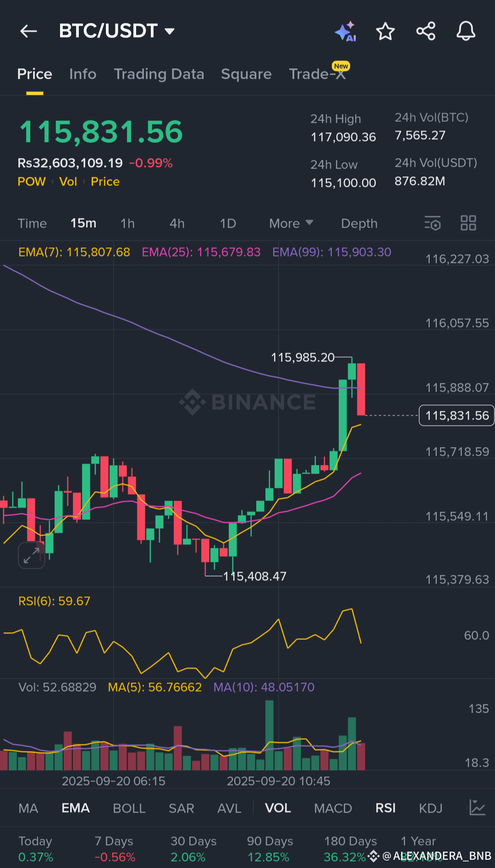495x868 pixels.
Task: Tap the 1 Year performance label
Action: [418, 841]
